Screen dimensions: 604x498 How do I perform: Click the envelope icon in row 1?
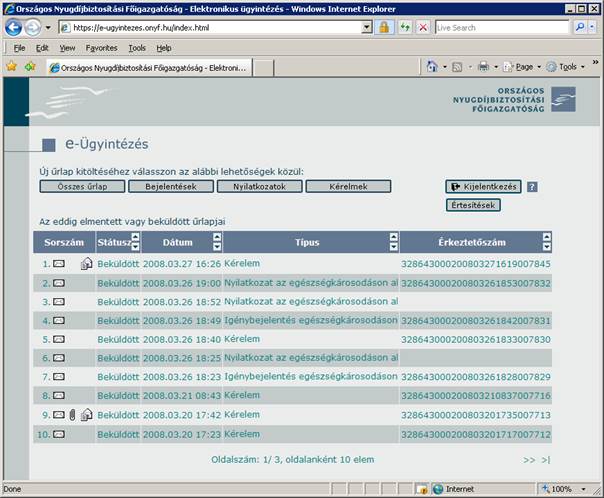[x=59, y=264]
